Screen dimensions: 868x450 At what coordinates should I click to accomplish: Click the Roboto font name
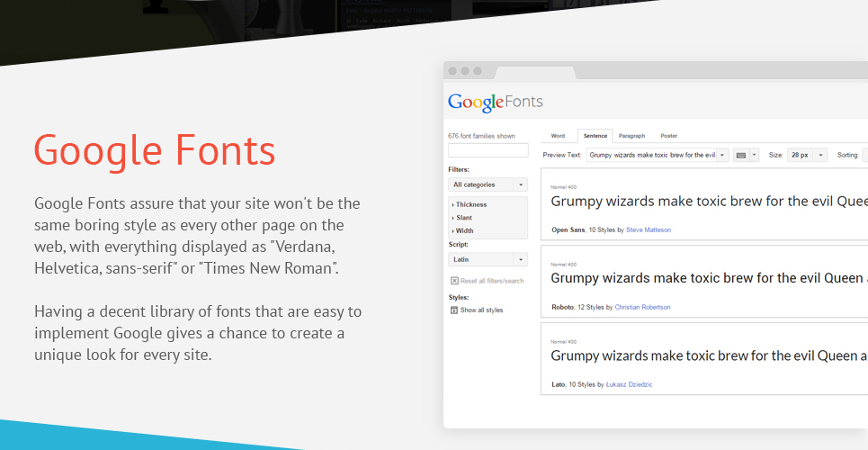(562, 307)
